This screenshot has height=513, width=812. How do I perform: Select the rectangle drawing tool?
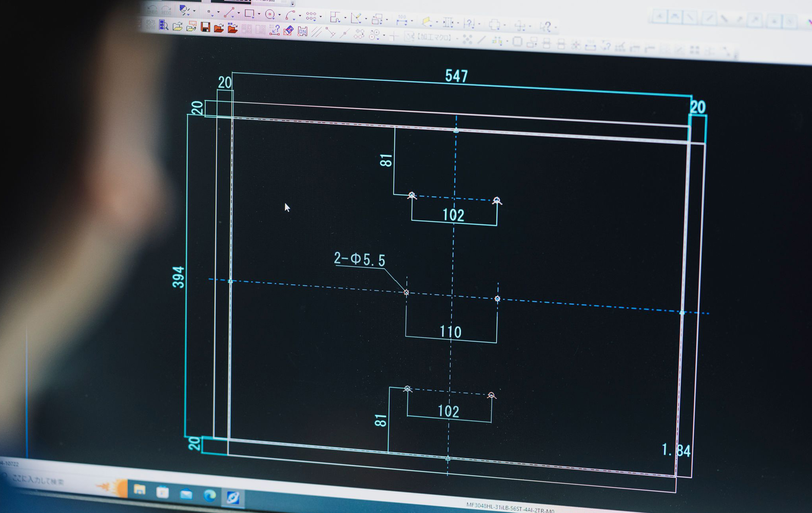click(250, 14)
